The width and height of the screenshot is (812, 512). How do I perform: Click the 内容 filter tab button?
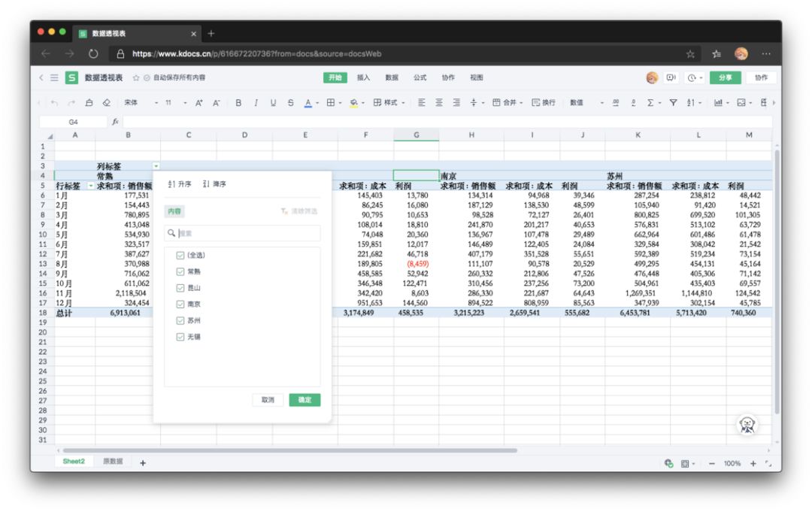click(x=174, y=211)
